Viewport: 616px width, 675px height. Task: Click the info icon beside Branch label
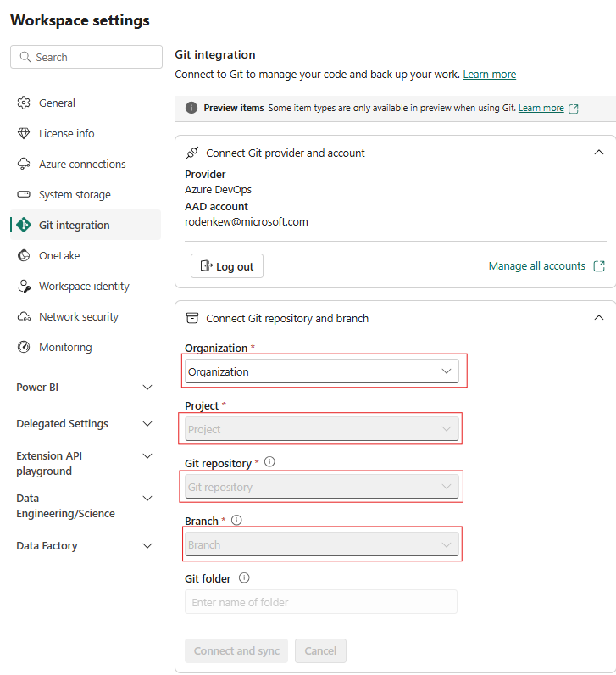236,520
